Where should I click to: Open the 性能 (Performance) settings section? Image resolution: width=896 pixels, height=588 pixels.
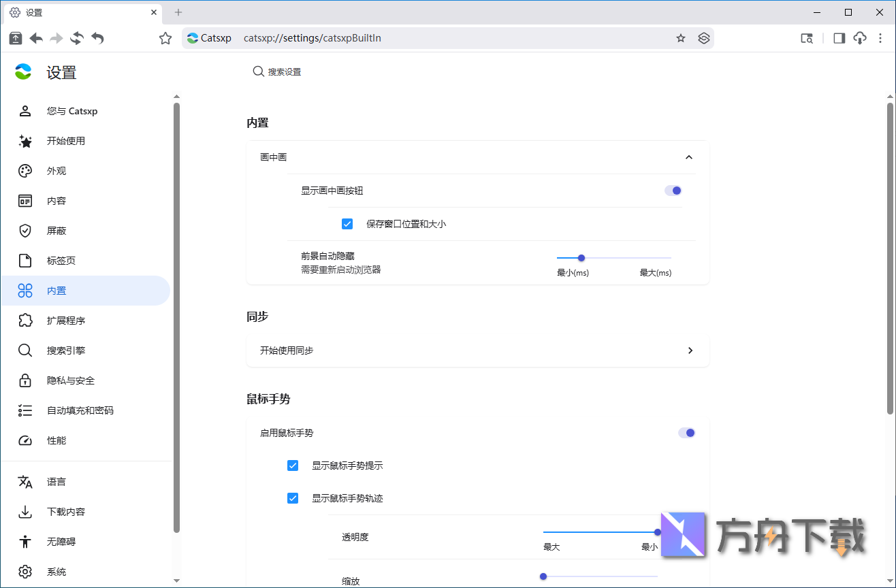pyautogui.click(x=57, y=440)
